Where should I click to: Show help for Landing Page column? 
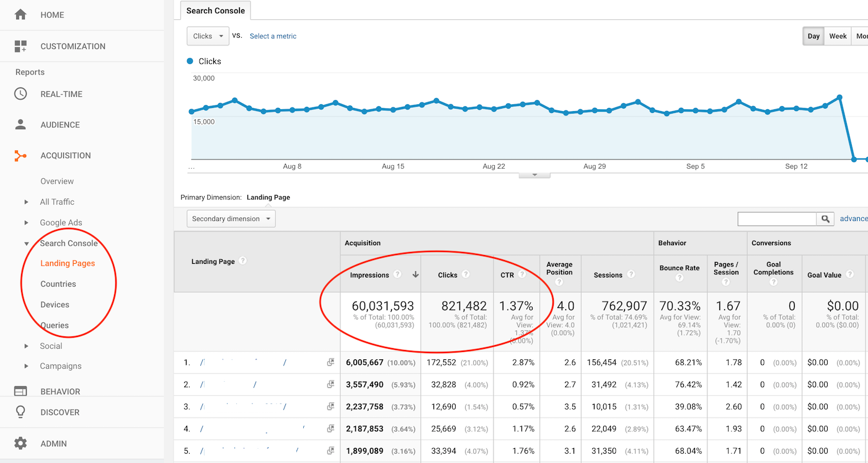coord(242,261)
